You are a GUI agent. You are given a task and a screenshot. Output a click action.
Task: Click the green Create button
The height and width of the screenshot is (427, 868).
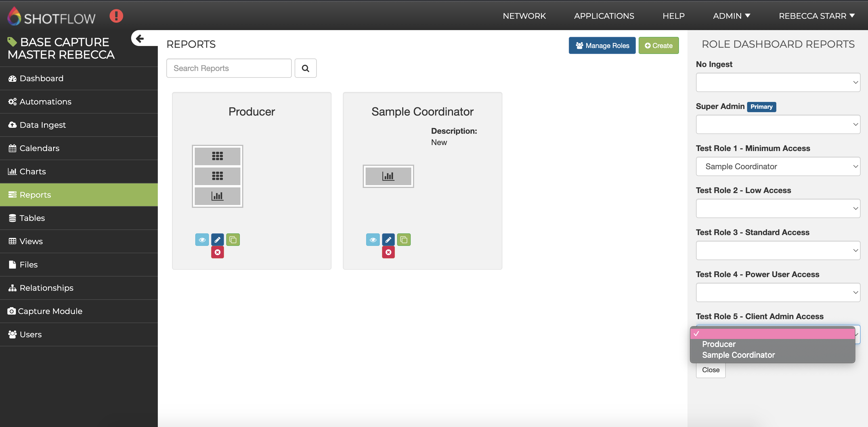[659, 45]
